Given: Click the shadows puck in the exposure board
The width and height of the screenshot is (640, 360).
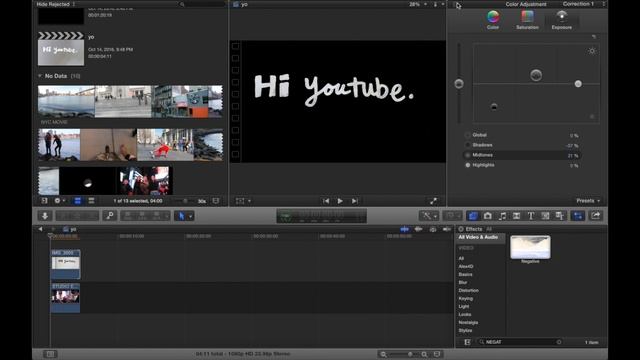Looking at the screenshot, I should [x=494, y=107].
